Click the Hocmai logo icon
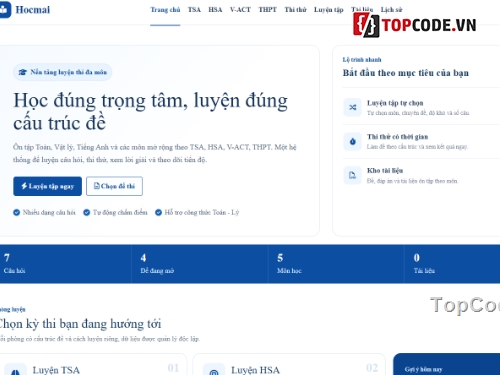Viewport: 500px width, 375px height. [x=5, y=10]
